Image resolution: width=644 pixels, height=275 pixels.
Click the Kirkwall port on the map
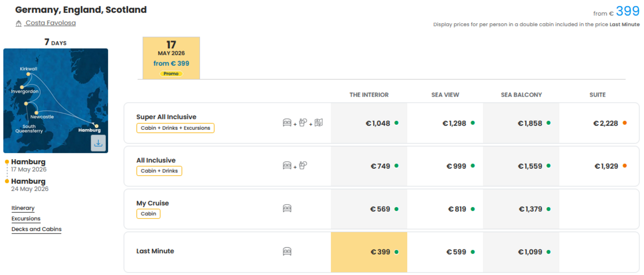(28, 74)
